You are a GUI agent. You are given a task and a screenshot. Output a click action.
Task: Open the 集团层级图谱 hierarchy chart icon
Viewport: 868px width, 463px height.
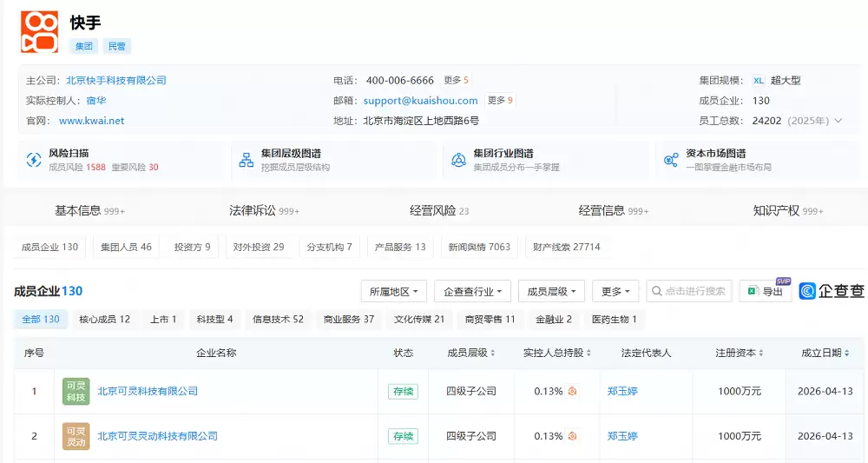(247, 160)
